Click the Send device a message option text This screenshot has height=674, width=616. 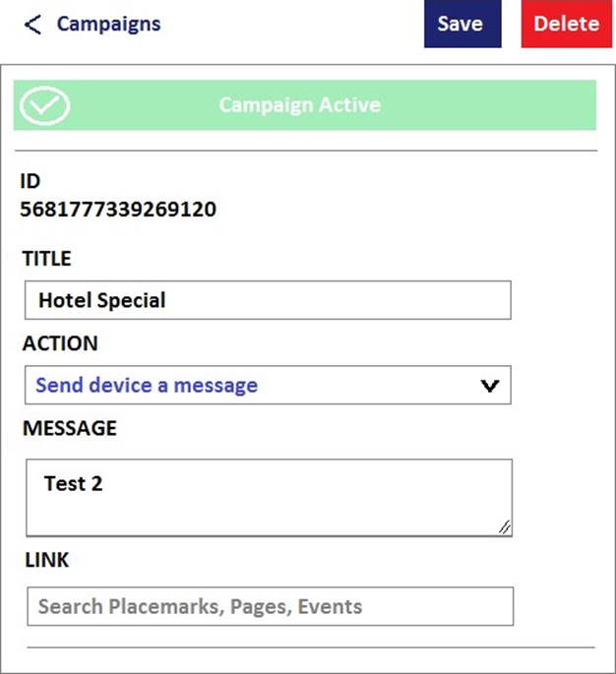coord(147,385)
